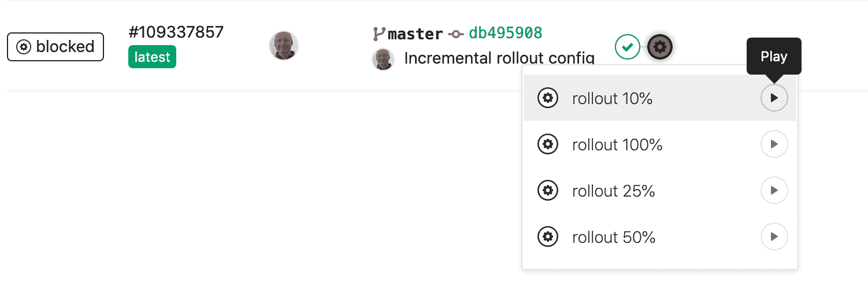This screenshot has height=303, width=868.
Task: Choose rollout 100% from the stage dropdown
Action: tap(617, 145)
